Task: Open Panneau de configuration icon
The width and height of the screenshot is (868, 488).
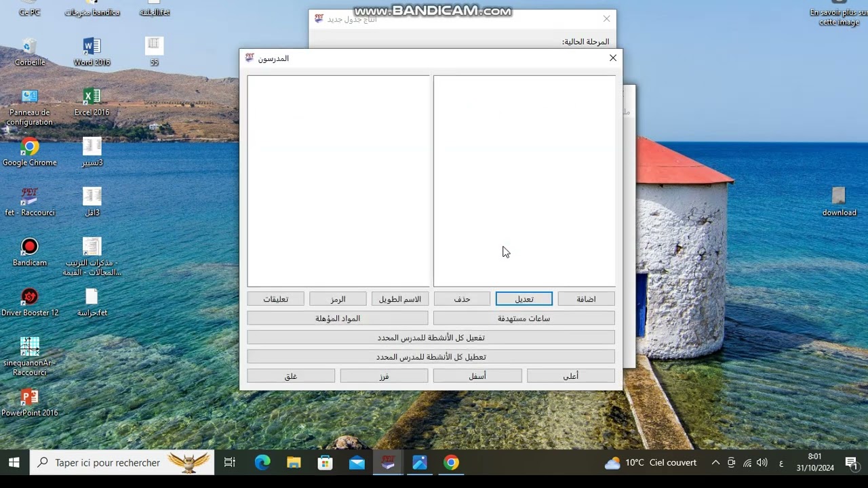Action: [x=30, y=107]
